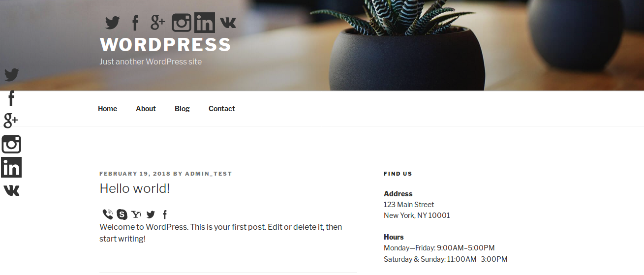Open the Blog menu item

pos(182,109)
